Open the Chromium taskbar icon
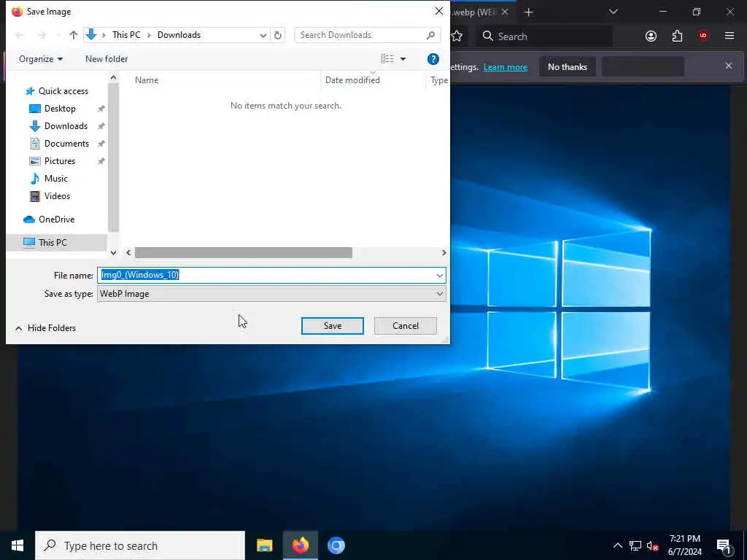The image size is (747, 560). pyautogui.click(x=336, y=545)
